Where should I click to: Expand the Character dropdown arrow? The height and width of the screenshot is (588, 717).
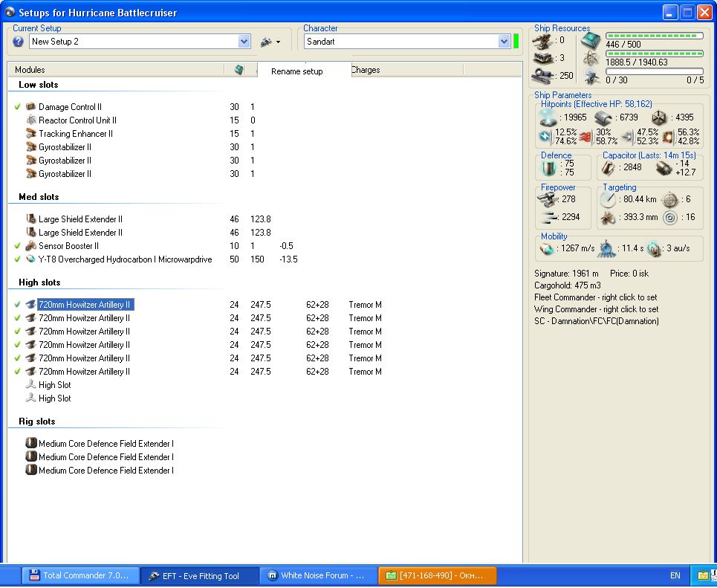[504, 42]
